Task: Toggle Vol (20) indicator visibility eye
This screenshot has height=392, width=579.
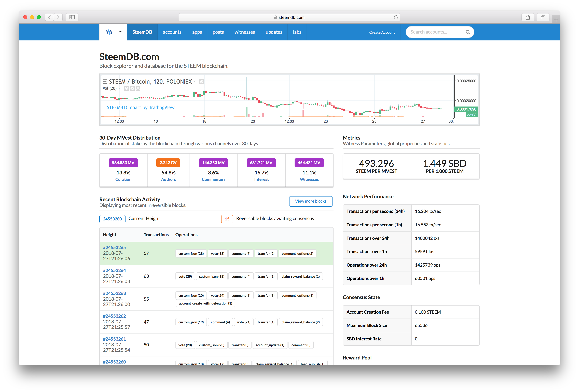Action: pyautogui.click(x=127, y=88)
